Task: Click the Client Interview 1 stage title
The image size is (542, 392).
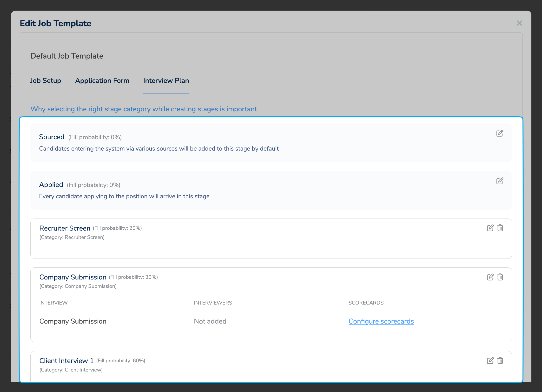Action: click(x=66, y=361)
